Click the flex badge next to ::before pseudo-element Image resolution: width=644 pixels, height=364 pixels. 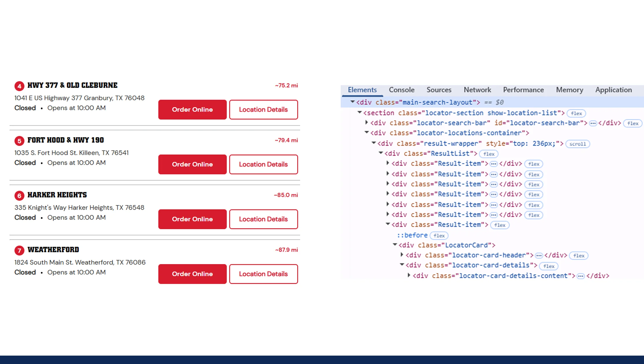(439, 236)
